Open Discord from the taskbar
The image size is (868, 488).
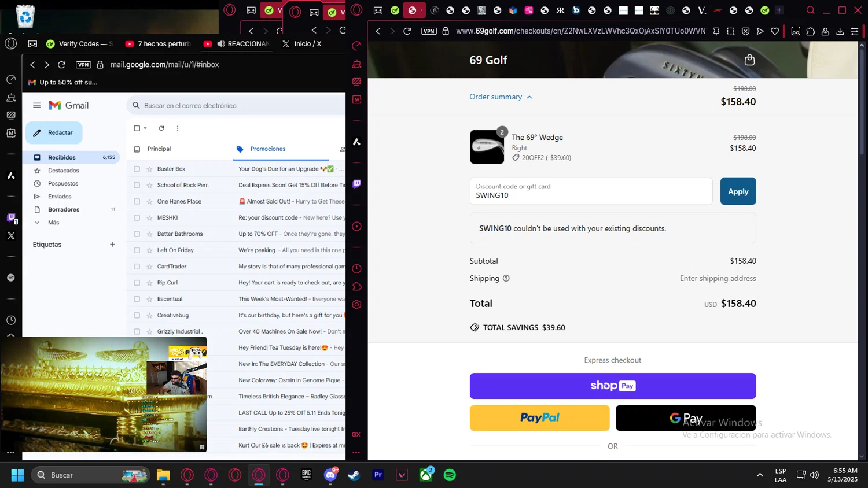click(330, 475)
